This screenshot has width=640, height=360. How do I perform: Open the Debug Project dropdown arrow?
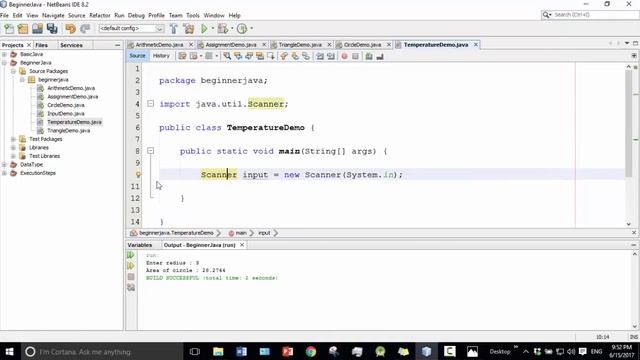click(x=232, y=29)
